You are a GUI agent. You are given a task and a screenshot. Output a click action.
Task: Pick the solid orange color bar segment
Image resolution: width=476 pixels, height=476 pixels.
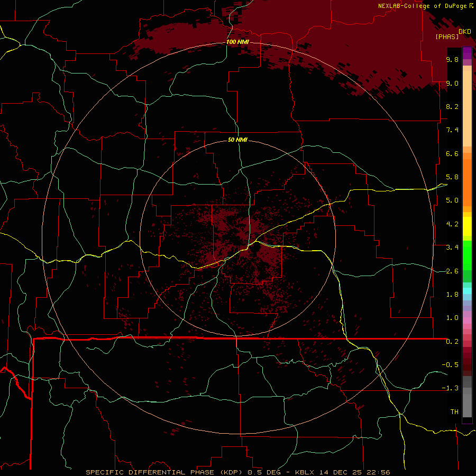467,182
